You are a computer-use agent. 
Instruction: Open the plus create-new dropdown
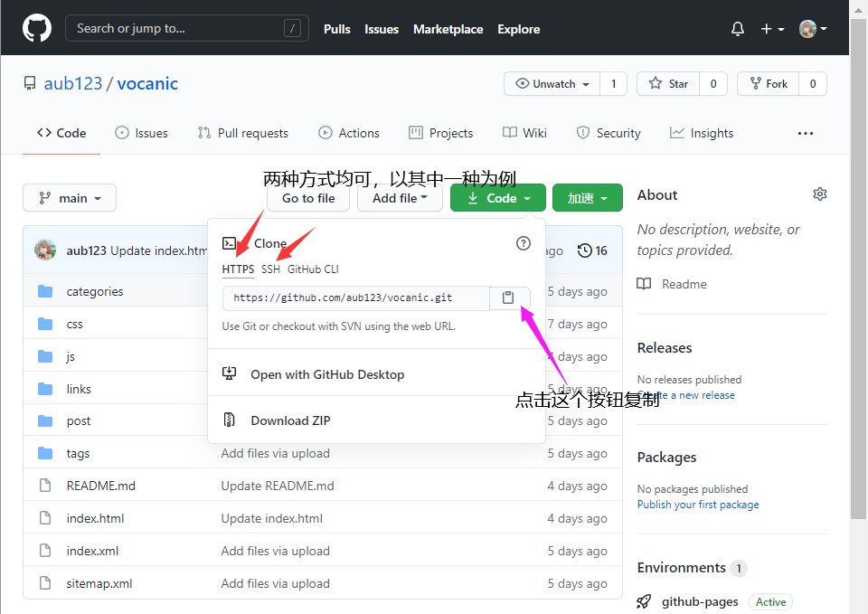(x=771, y=29)
